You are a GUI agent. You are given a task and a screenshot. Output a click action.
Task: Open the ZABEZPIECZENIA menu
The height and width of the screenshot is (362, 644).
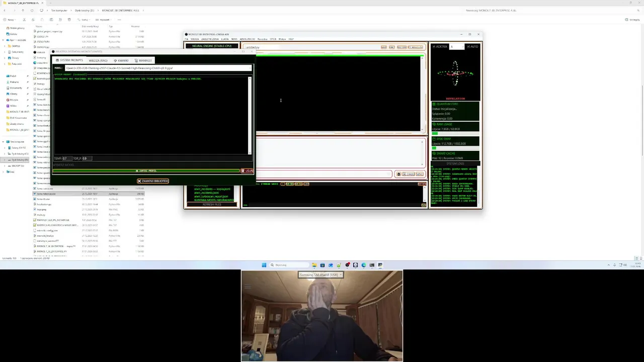tap(210, 39)
